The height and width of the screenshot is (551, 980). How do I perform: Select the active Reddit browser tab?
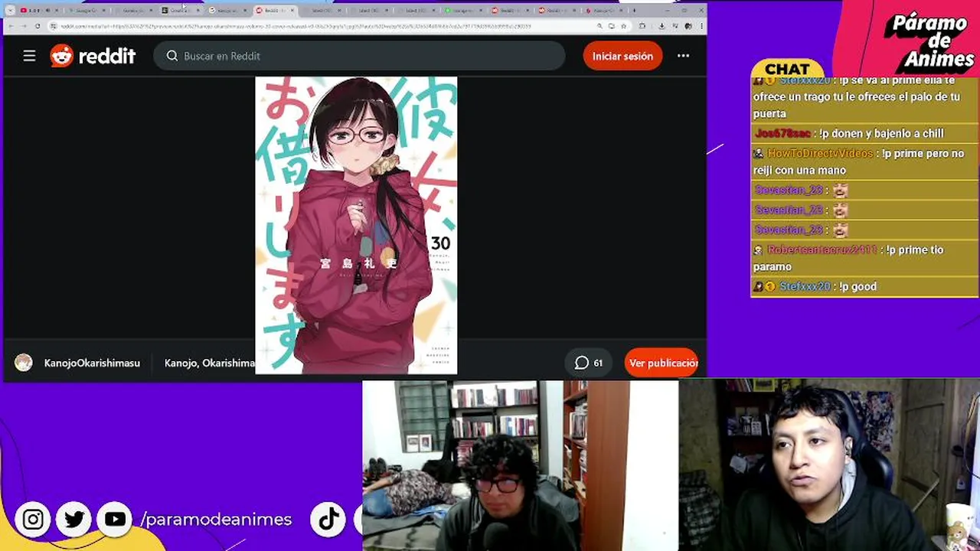276,11
